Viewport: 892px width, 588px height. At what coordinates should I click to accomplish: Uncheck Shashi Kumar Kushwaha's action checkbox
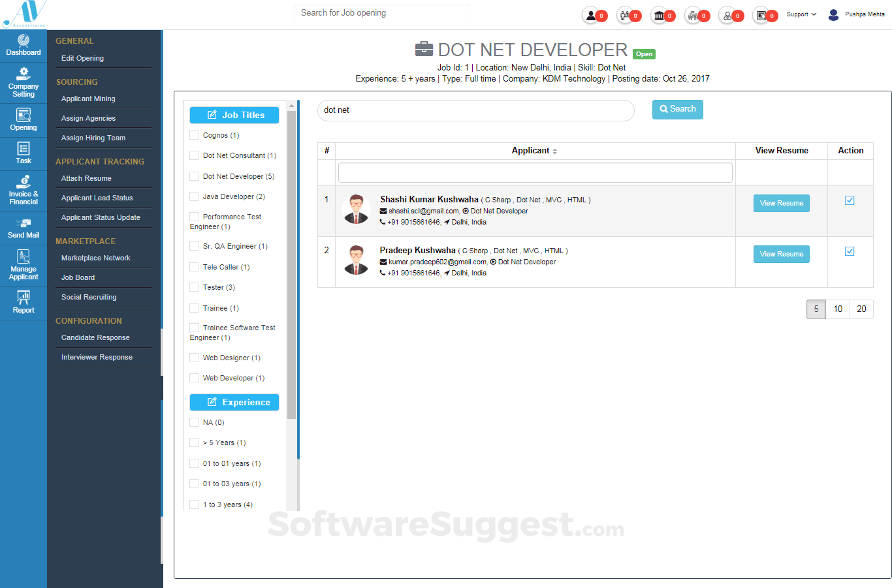coord(850,200)
